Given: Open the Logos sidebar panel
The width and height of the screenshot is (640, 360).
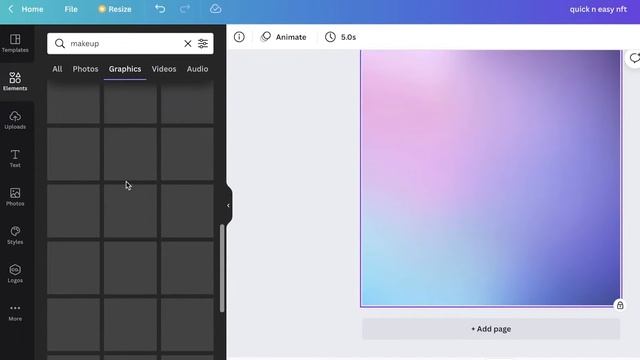Looking at the screenshot, I should point(15,273).
